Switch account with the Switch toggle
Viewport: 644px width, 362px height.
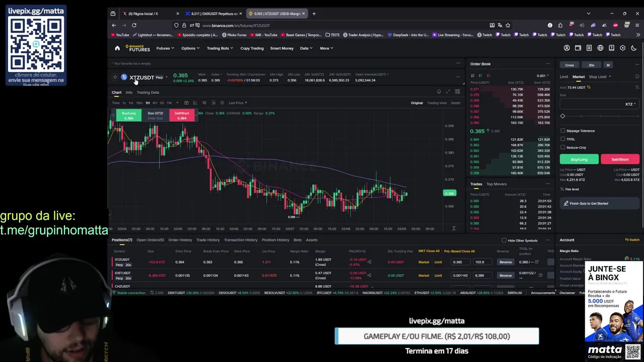point(632,240)
